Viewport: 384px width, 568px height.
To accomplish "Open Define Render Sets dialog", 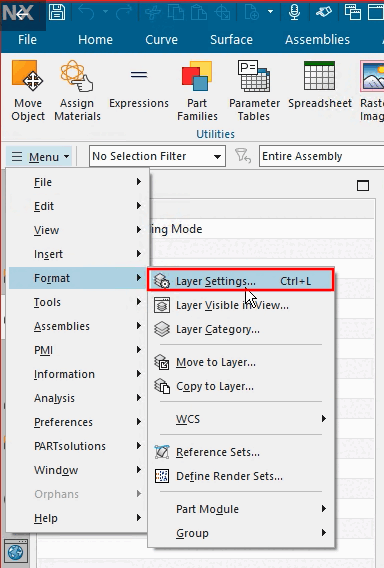I will 240,476.
